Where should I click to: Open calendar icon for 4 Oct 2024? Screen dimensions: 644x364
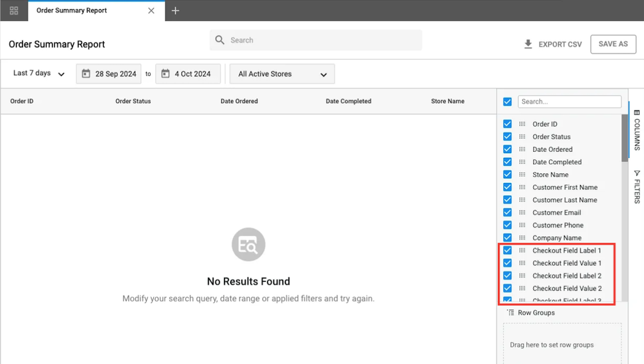point(166,74)
